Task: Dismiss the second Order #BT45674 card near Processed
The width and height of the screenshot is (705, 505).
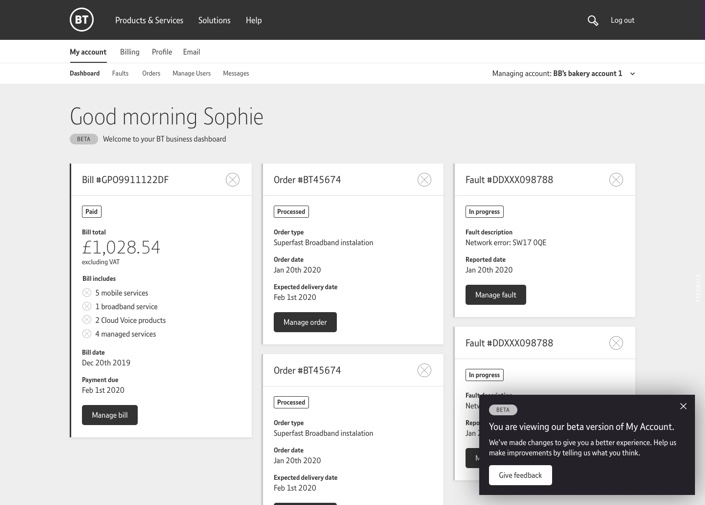Action: pyautogui.click(x=424, y=371)
